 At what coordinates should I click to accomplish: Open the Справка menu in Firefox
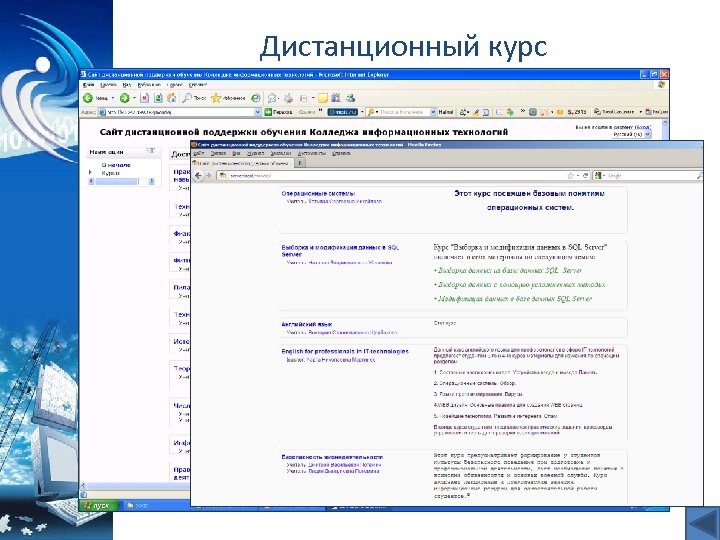click(341, 153)
